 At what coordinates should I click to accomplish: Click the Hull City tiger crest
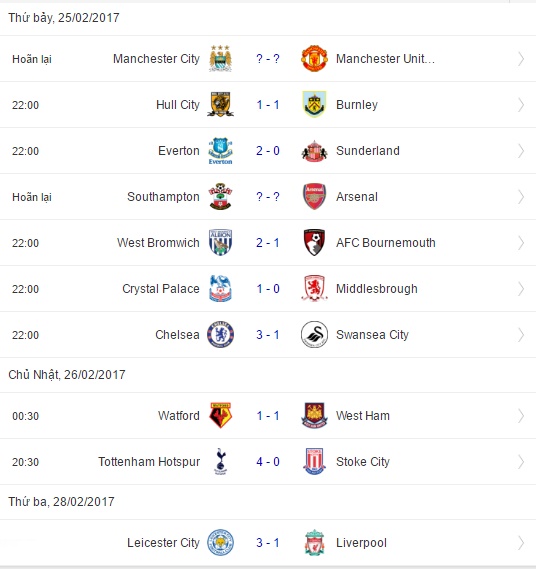220,105
